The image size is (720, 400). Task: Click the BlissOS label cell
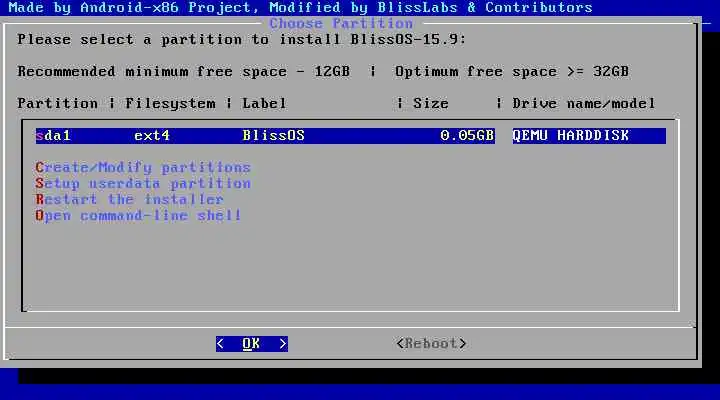pyautogui.click(x=273, y=135)
